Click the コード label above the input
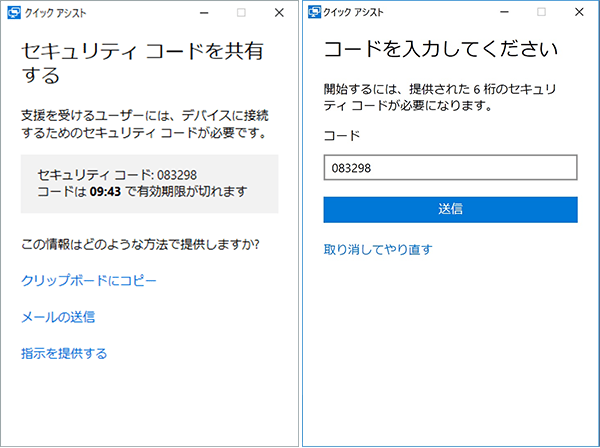The image size is (600, 448). [342, 135]
